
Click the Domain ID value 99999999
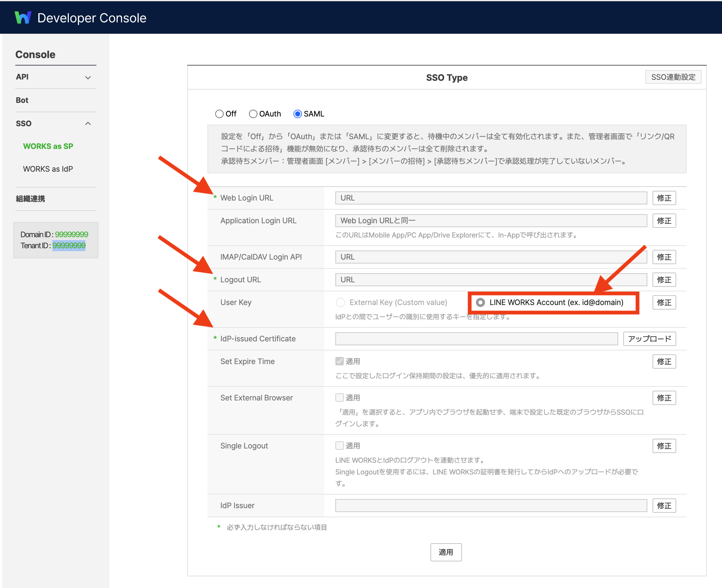71,234
